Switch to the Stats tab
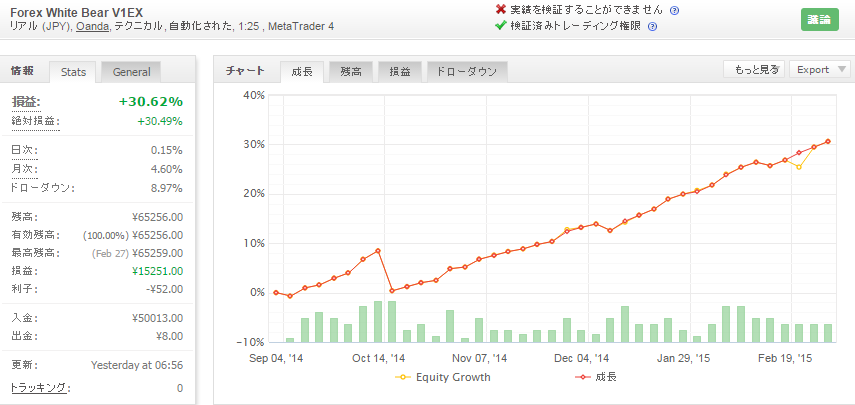The image size is (855, 405). coord(73,72)
